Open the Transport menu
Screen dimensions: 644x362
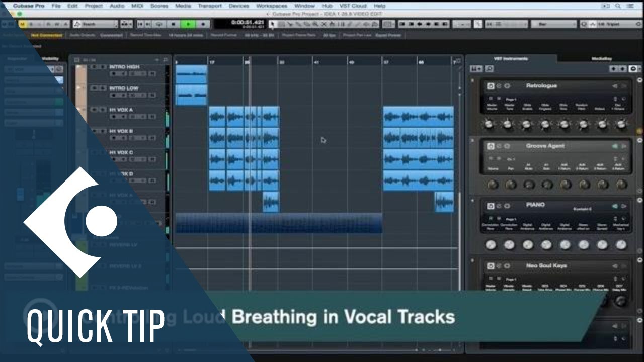click(x=210, y=6)
